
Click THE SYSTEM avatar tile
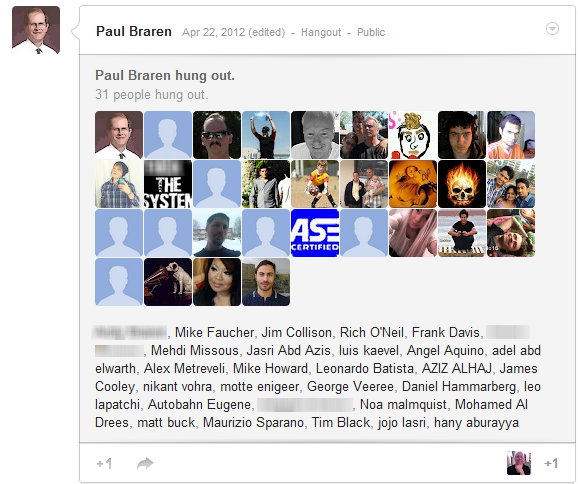pos(168,184)
